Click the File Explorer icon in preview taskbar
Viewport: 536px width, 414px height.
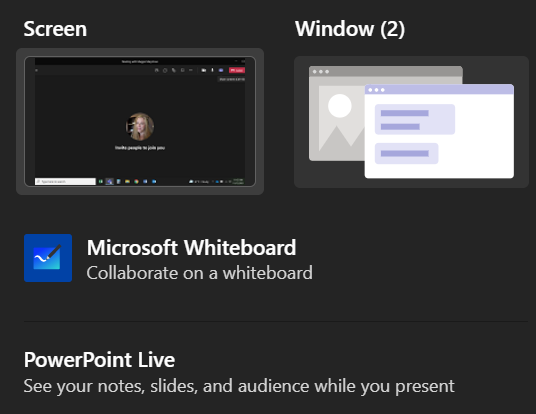128,182
